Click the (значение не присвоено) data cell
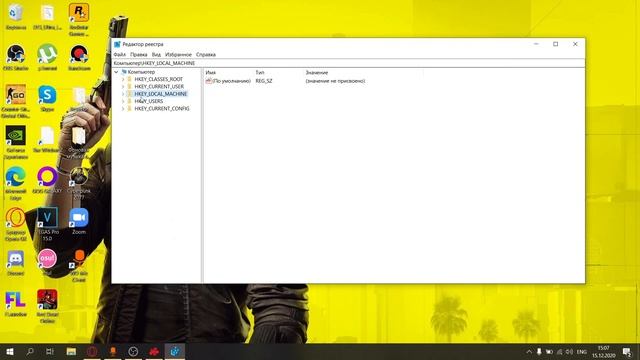 335,81
